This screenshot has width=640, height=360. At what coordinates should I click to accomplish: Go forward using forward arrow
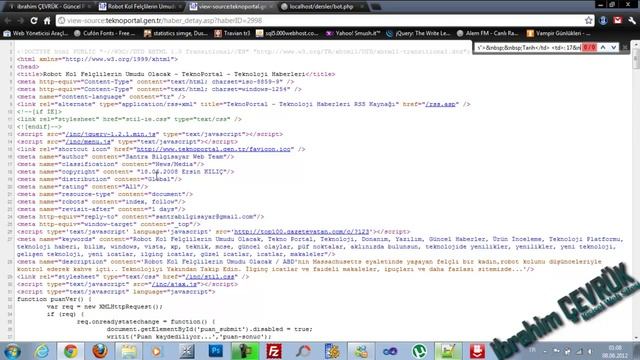(20, 20)
